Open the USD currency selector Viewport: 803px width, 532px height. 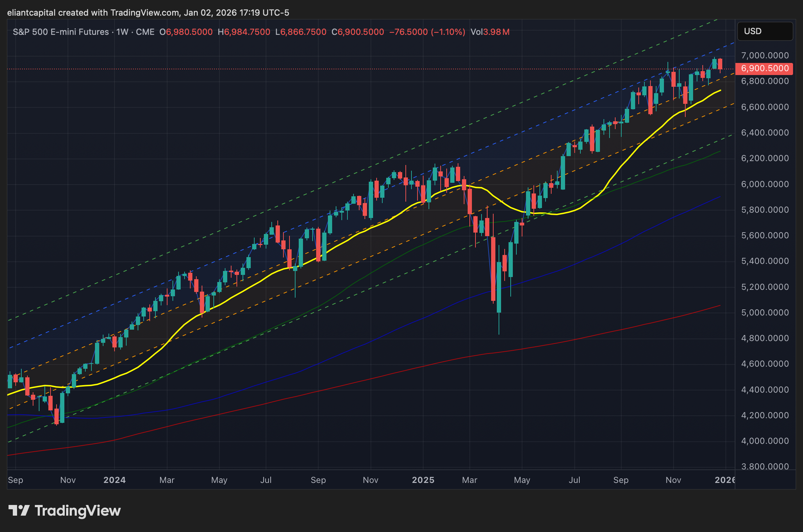pyautogui.click(x=765, y=31)
